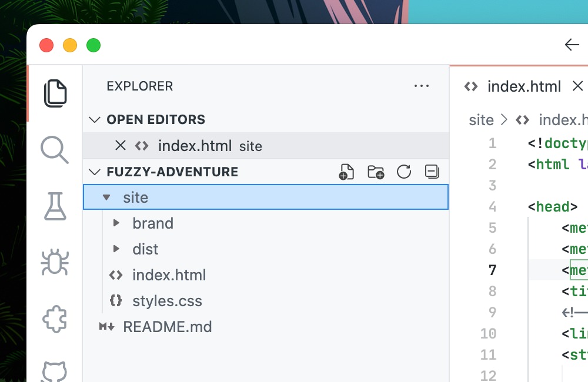Collapse the FUZZY-ADVENTURE section
The image size is (588, 382).
click(95, 172)
